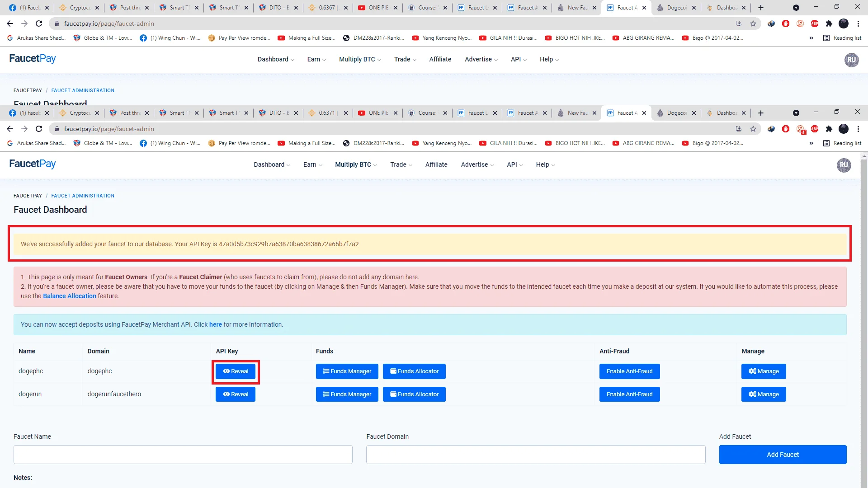This screenshot has height=488, width=868.
Task: Reveal the API key for the dogephc faucet
Action: (235, 371)
